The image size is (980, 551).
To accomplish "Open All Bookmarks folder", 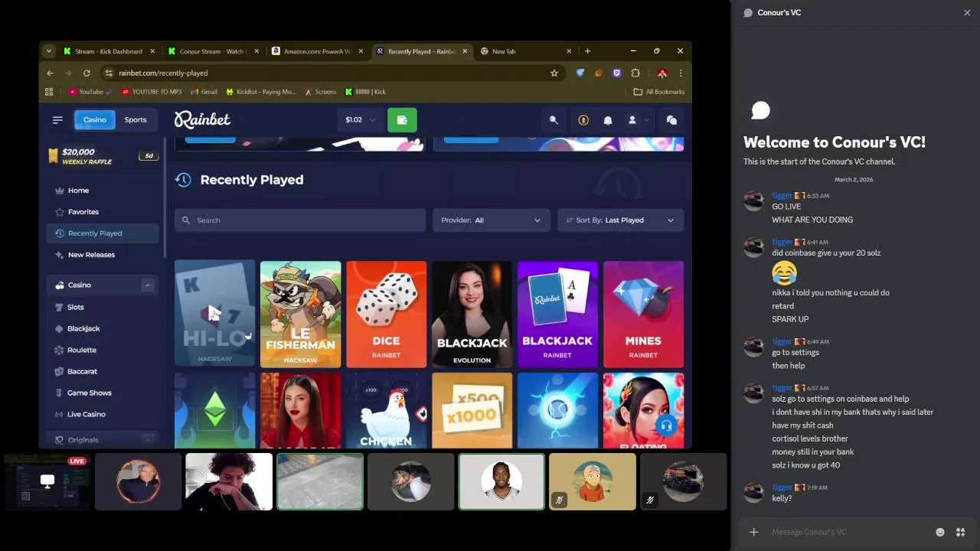I will [659, 92].
